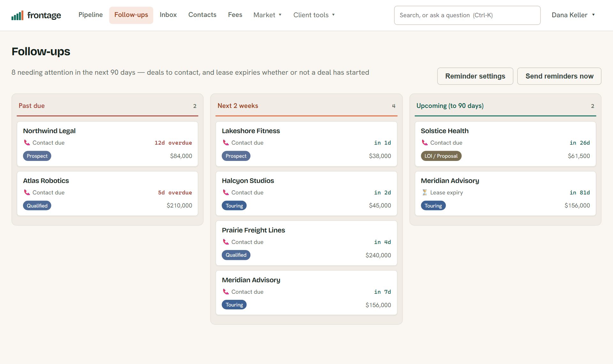Open the Solstice Health deal title

pos(445,131)
